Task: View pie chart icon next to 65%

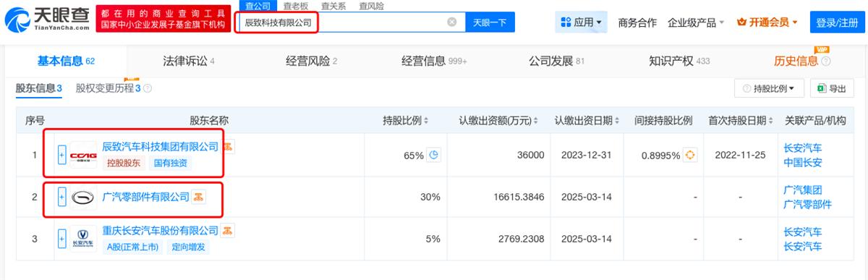Action: (433, 155)
